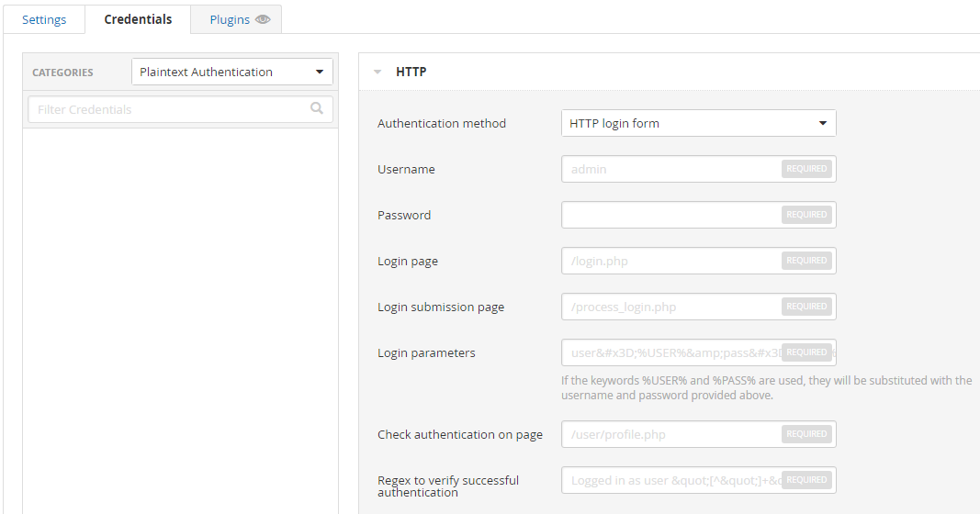Focus the Username input field

[670, 169]
